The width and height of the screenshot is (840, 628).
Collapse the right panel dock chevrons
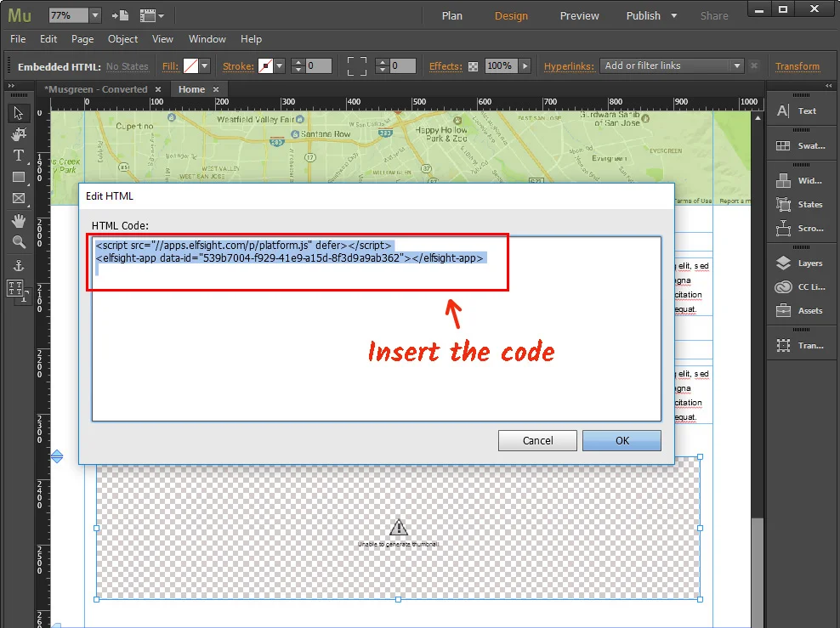click(x=829, y=86)
